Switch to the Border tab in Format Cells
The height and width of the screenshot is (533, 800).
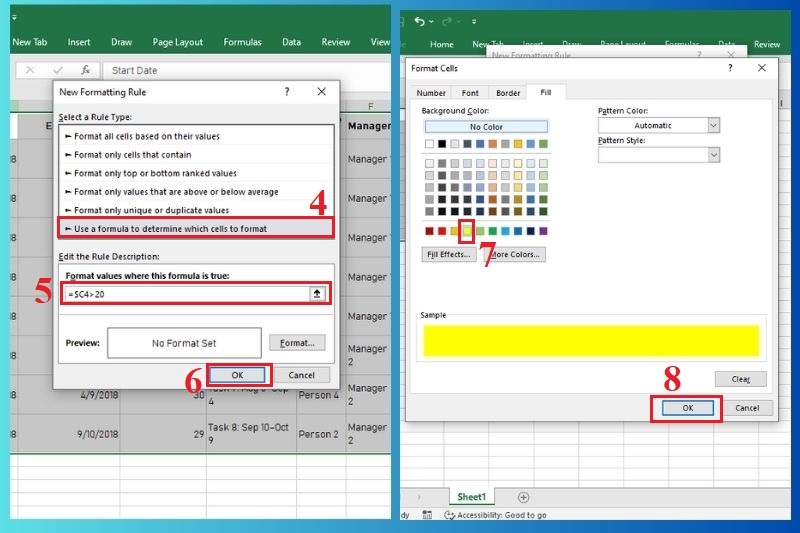pyautogui.click(x=508, y=93)
